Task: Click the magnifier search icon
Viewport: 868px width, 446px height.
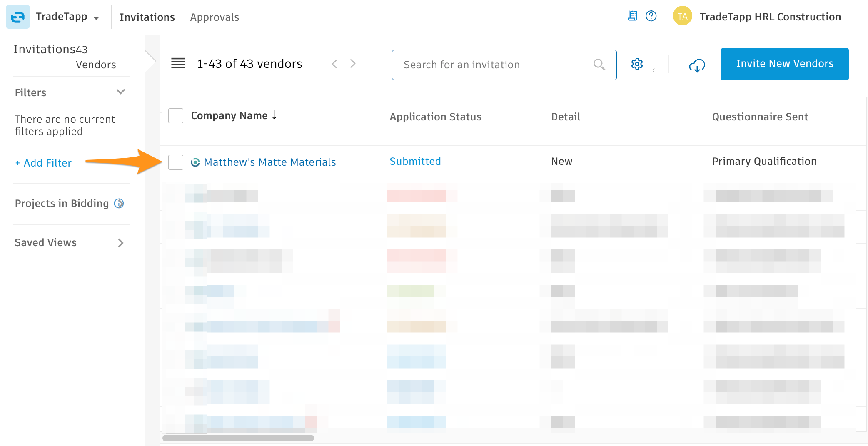Action: (x=599, y=65)
